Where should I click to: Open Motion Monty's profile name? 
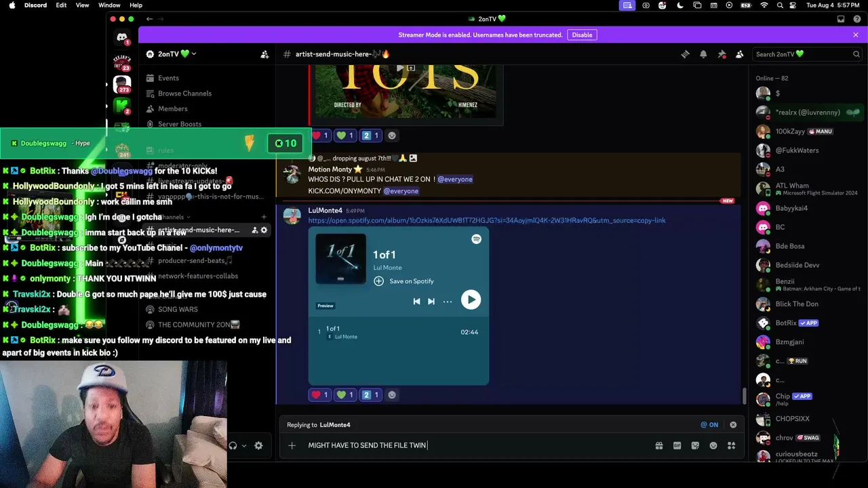coord(330,169)
